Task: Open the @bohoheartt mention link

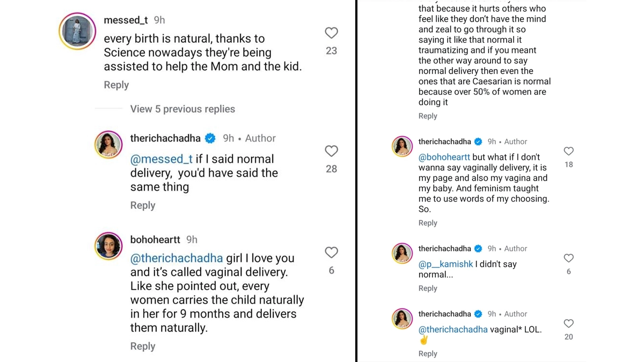Action: point(444,157)
